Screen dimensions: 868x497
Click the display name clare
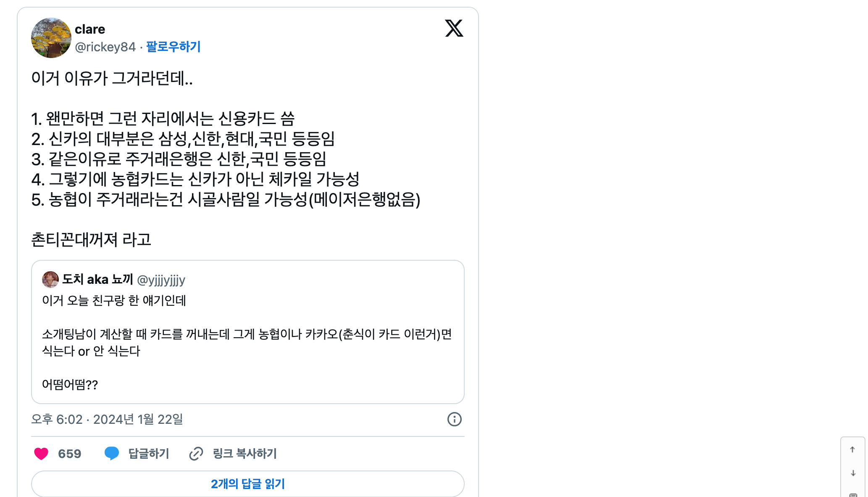point(90,29)
